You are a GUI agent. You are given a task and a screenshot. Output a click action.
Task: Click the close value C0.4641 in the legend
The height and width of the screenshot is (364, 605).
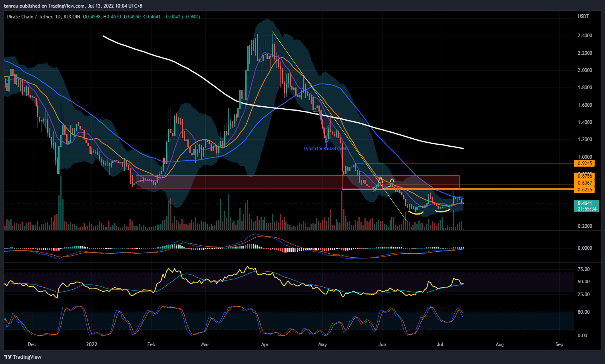152,17
